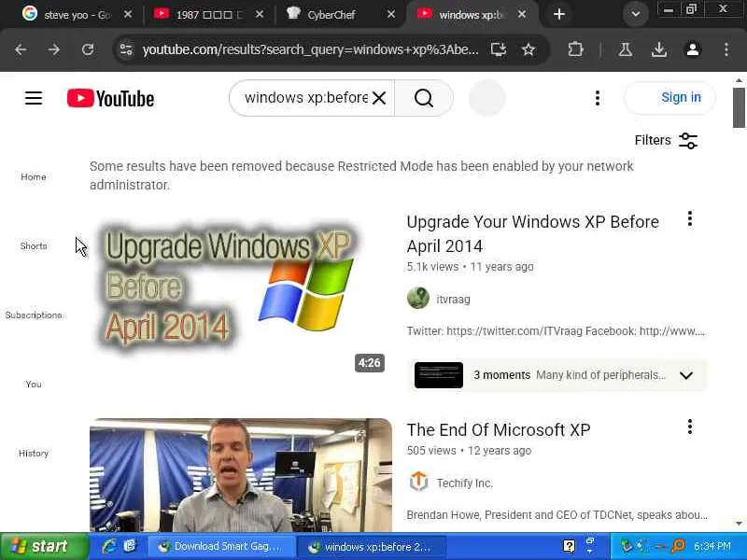Open more options for End Of Microsoft XP

click(x=690, y=427)
